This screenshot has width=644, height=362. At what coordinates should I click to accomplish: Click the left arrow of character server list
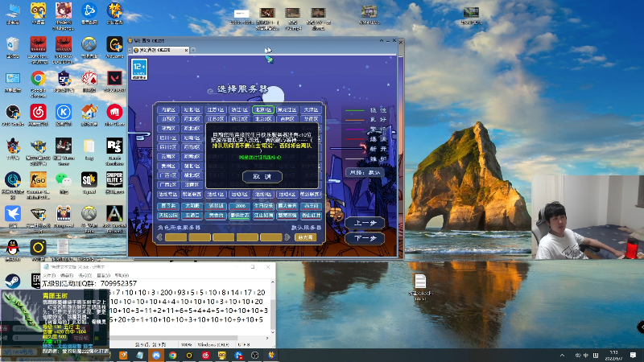click(x=159, y=237)
